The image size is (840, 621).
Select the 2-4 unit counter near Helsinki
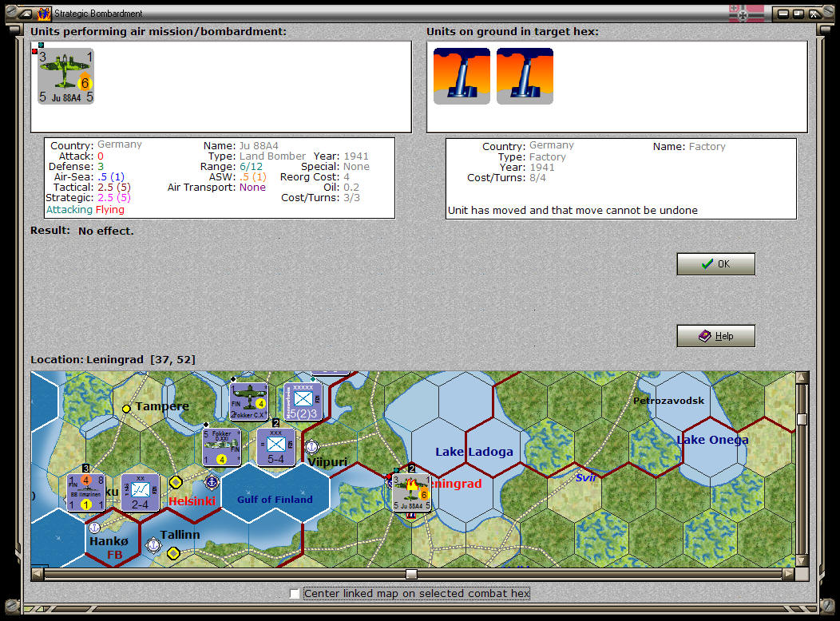point(141,491)
